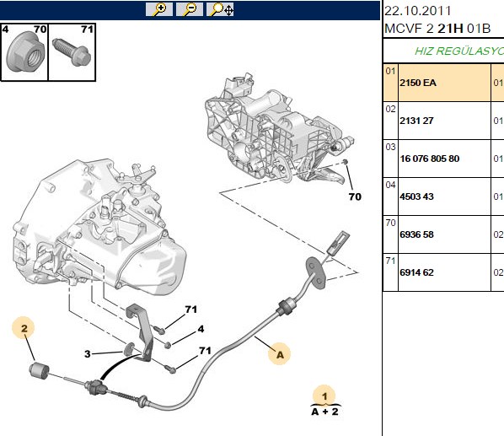The image size is (504, 436).
Task: Click the upper callout 71 by bracket
Action: (x=191, y=310)
